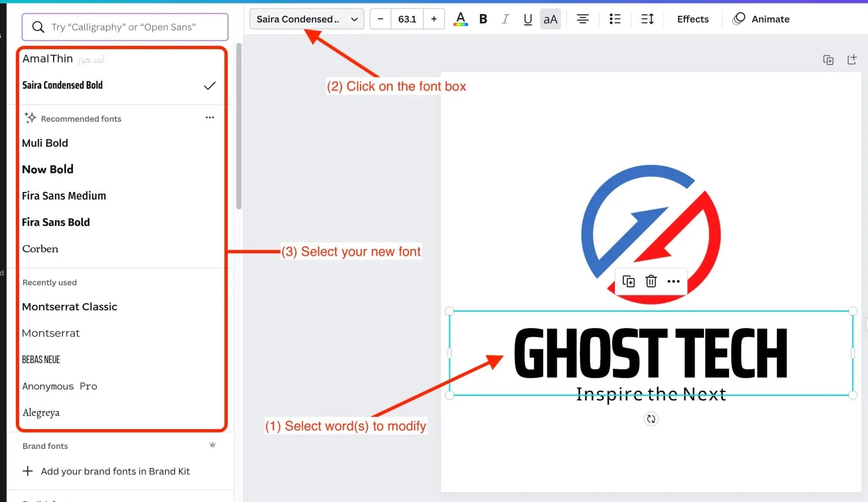
Task: Duplicate the selected text element
Action: pyautogui.click(x=628, y=281)
